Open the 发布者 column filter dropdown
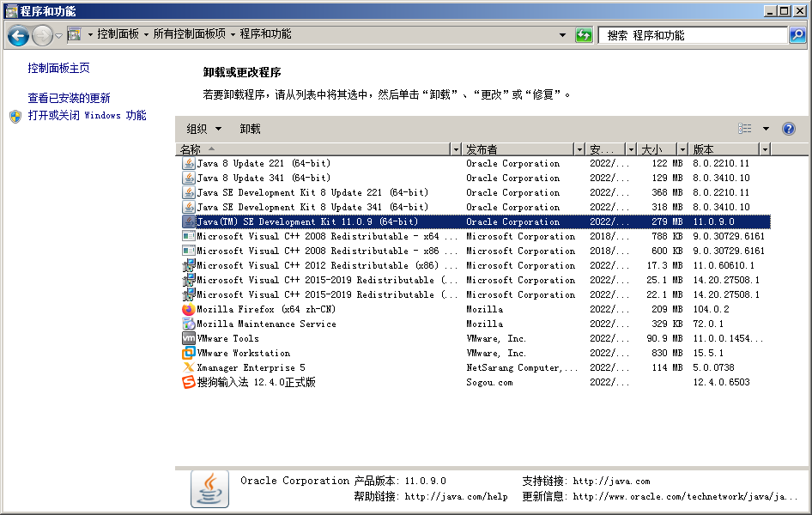 [x=579, y=149]
